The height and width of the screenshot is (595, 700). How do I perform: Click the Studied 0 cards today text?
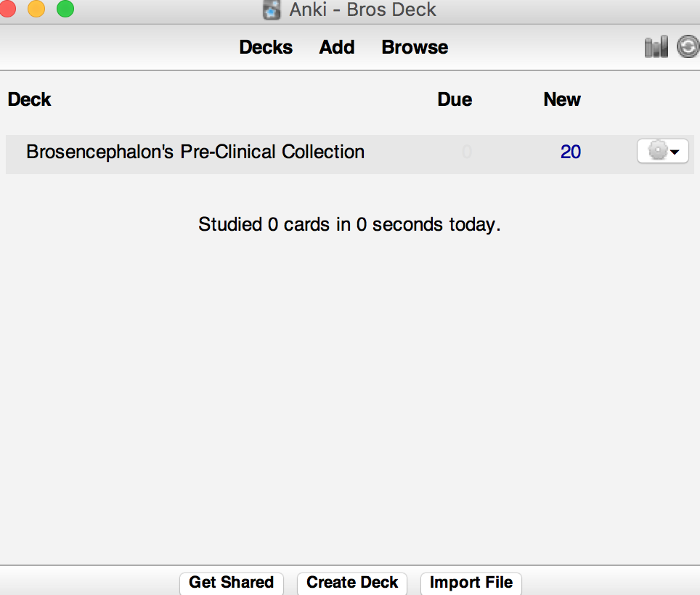click(x=349, y=224)
